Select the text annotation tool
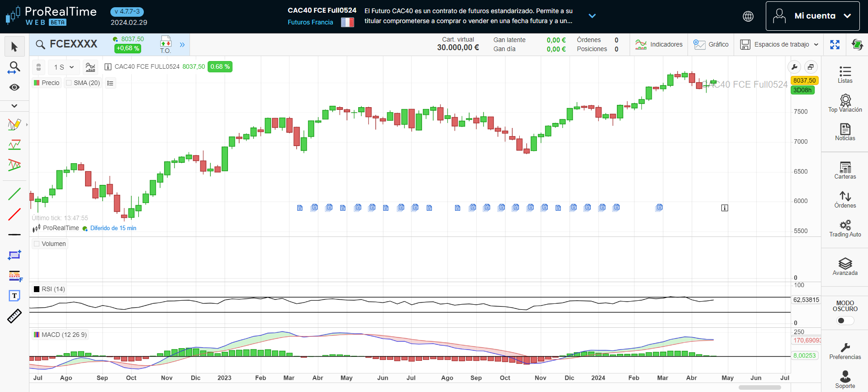This screenshot has width=868, height=392. 14,296
